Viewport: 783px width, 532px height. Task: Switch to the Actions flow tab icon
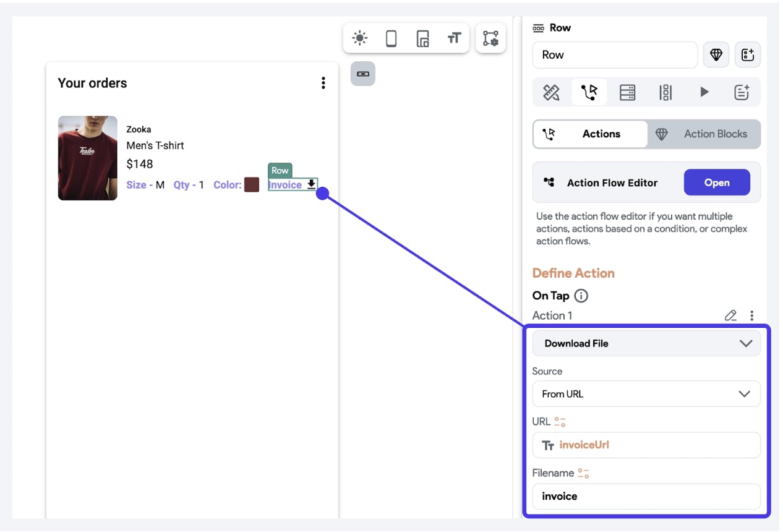589,93
